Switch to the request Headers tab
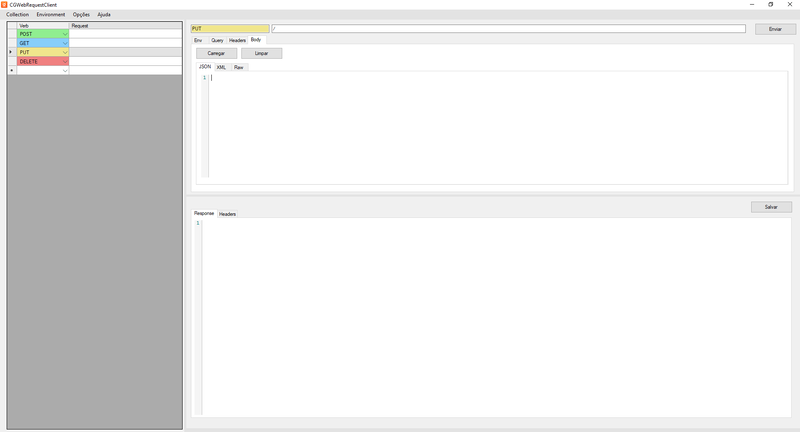Viewport: 800px width, 432px height. [237, 40]
